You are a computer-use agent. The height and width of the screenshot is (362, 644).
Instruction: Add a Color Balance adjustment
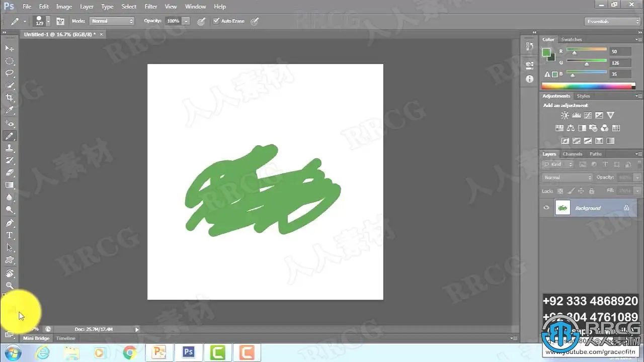point(571,128)
